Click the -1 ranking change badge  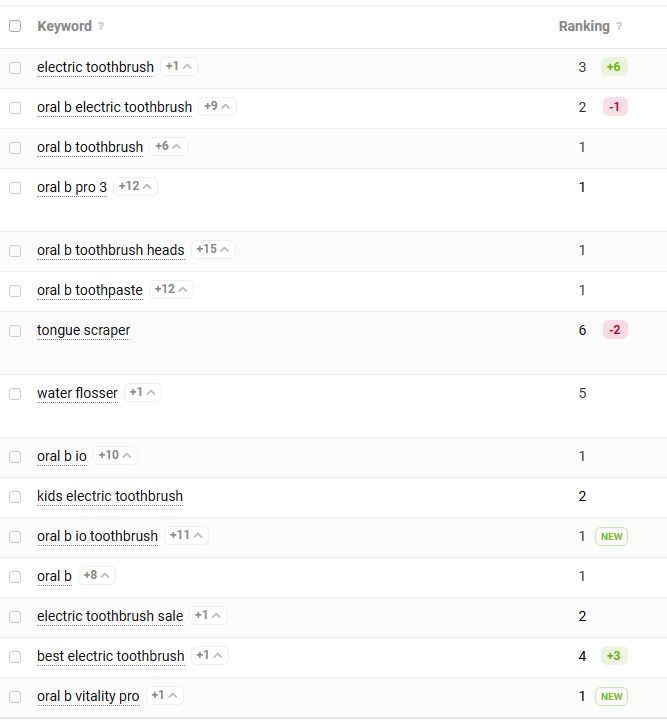[x=615, y=107]
